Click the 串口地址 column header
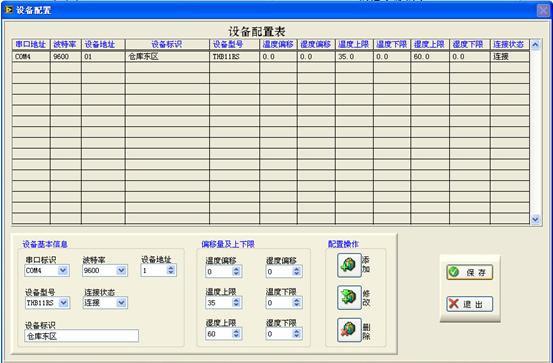Screen dimensions: 553x363 click(x=31, y=44)
